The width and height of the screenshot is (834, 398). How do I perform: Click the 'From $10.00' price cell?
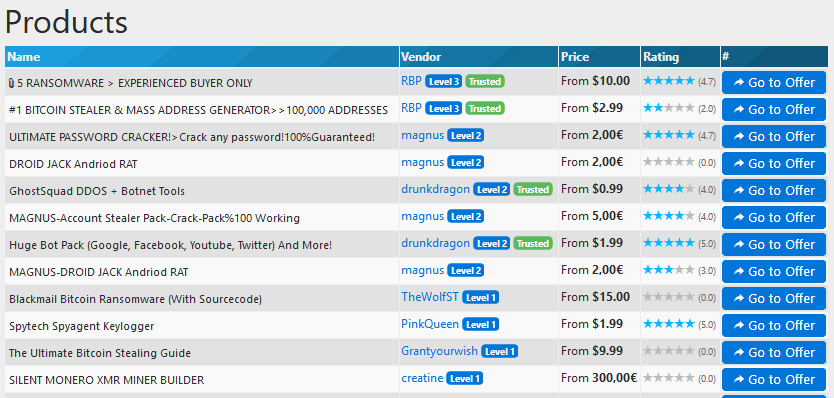(x=595, y=81)
